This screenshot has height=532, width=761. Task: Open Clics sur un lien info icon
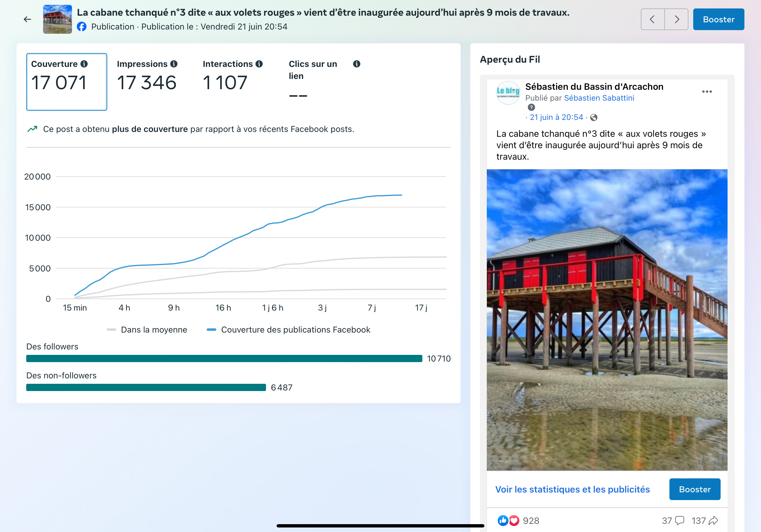357,64
